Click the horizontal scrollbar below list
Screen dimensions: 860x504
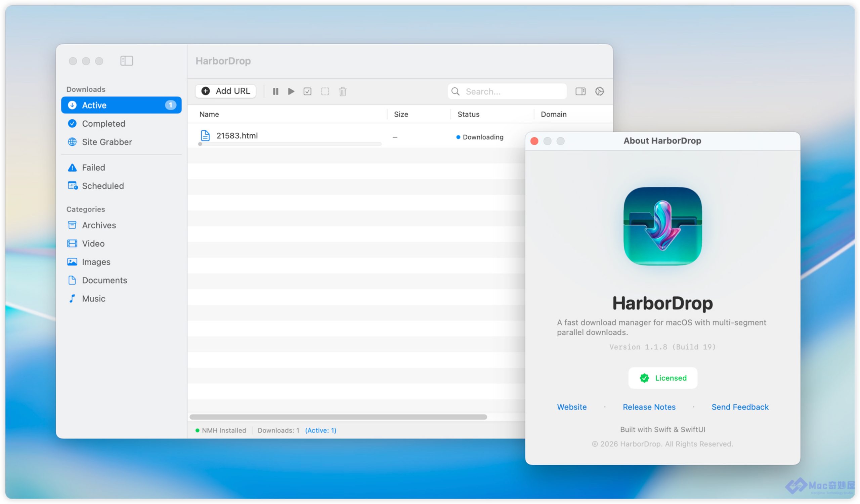(338, 417)
